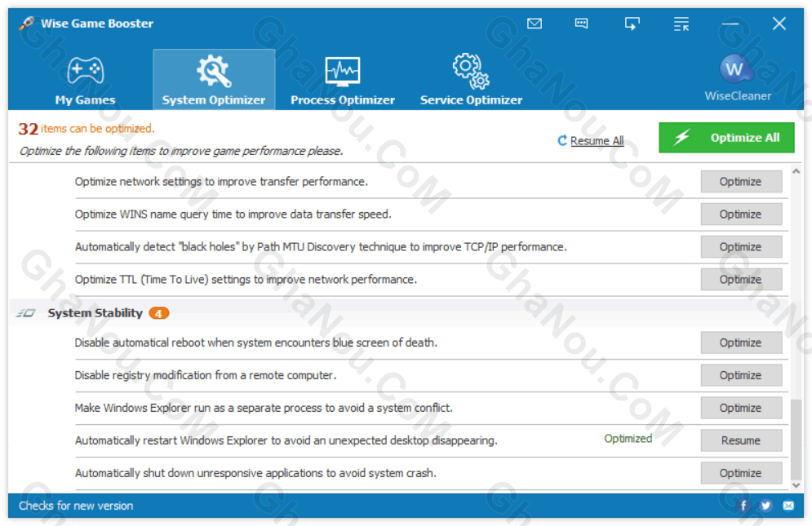Click the Resume All link
This screenshot has height=526, width=812.
coord(597,141)
